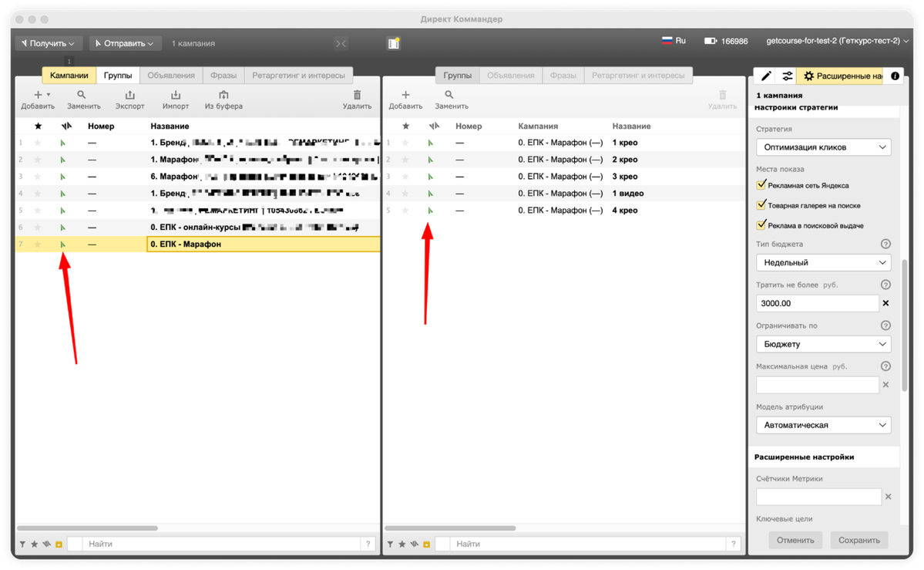
Task: Click the help icon next to Максимальная цена
Action: (x=885, y=366)
